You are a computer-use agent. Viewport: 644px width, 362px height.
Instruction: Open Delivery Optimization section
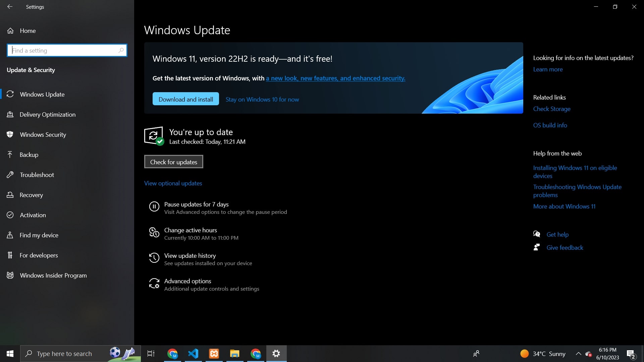(x=67, y=115)
